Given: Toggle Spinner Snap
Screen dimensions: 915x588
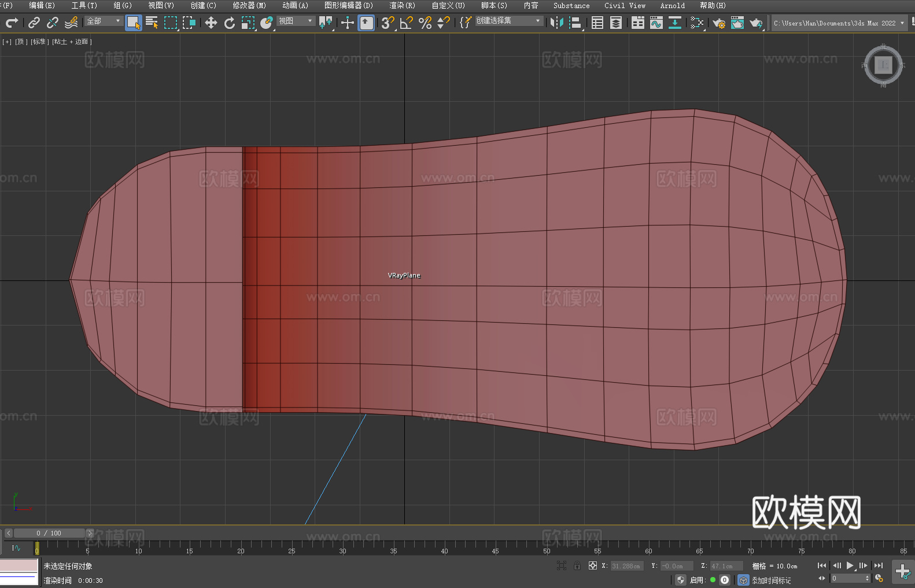Looking at the screenshot, I should coord(444,23).
